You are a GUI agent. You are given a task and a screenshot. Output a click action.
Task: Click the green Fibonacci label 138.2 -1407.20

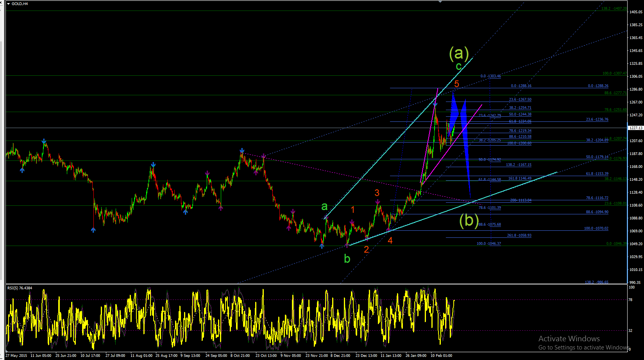click(x=614, y=9)
